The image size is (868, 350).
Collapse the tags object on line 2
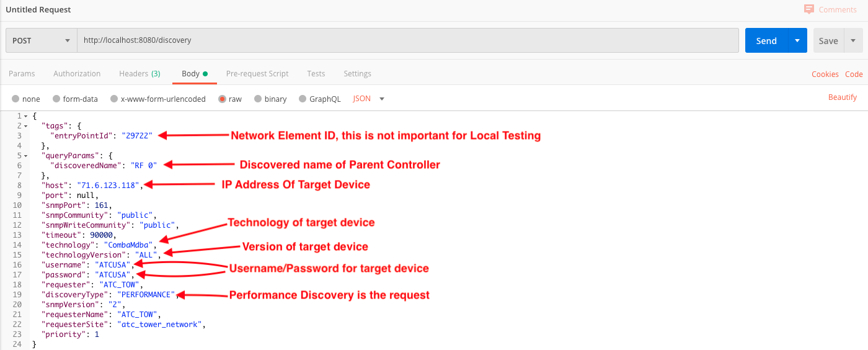coord(25,126)
